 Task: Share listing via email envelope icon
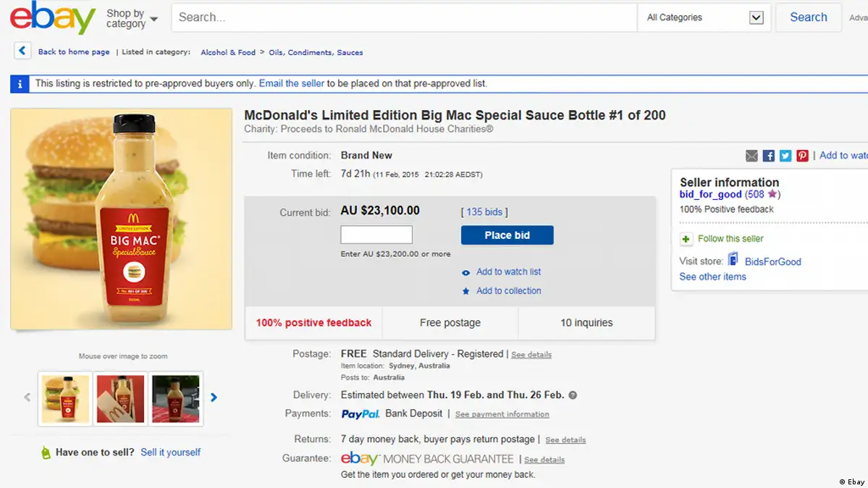(751, 156)
